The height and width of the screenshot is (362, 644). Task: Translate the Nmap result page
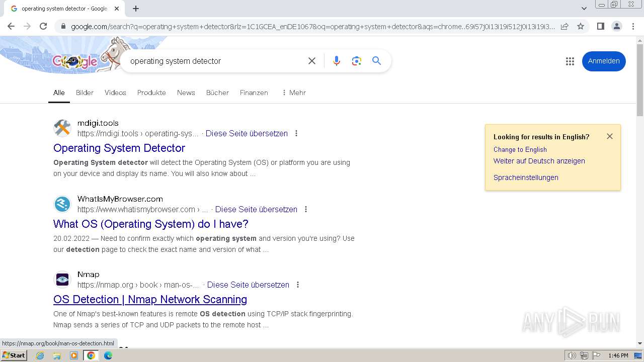pyautogui.click(x=248, y=285)
